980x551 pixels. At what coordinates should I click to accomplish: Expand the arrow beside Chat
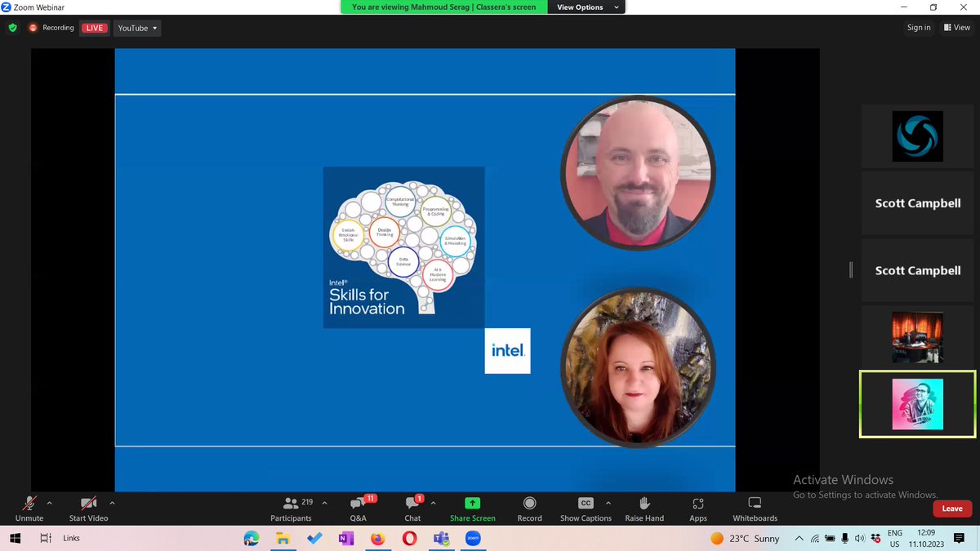433,503
